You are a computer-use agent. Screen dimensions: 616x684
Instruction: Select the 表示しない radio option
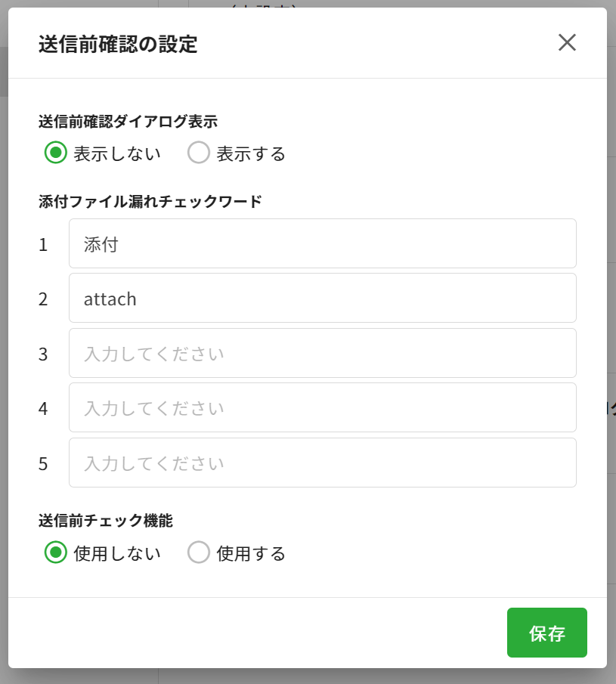pos(55,153)
